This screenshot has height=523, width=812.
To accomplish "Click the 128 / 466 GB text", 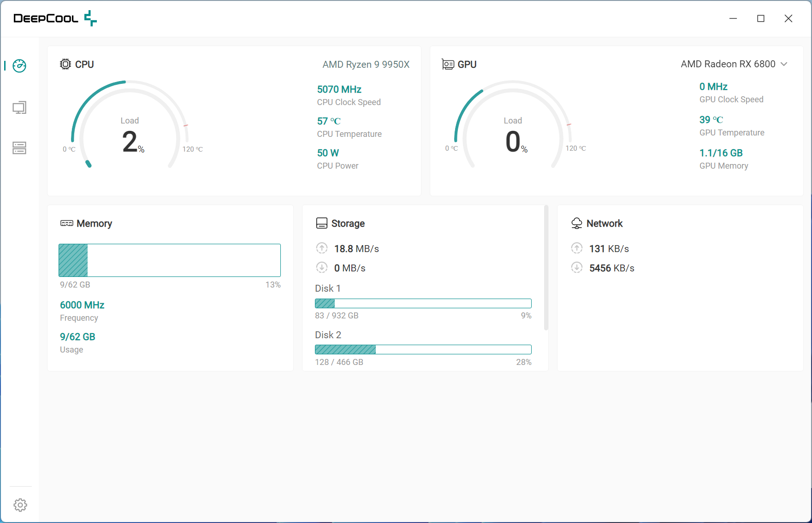I will 339,362.
